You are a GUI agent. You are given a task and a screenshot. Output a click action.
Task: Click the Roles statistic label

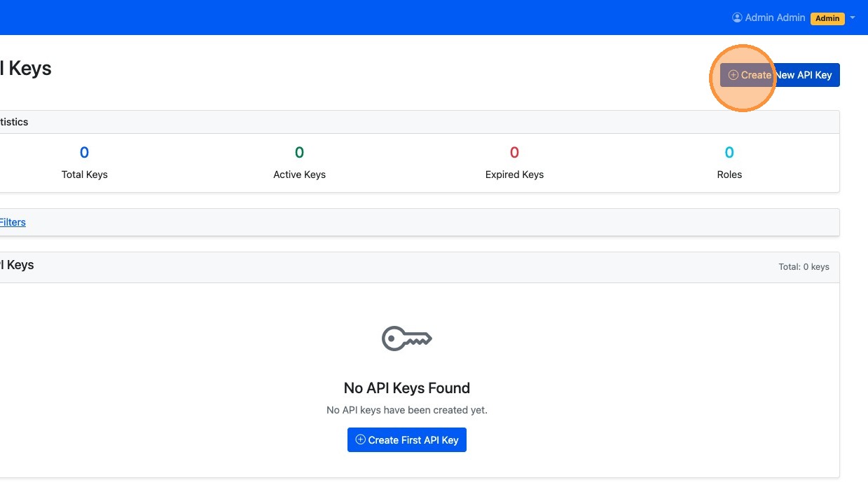pyautogui.click(x=729, y=175)
